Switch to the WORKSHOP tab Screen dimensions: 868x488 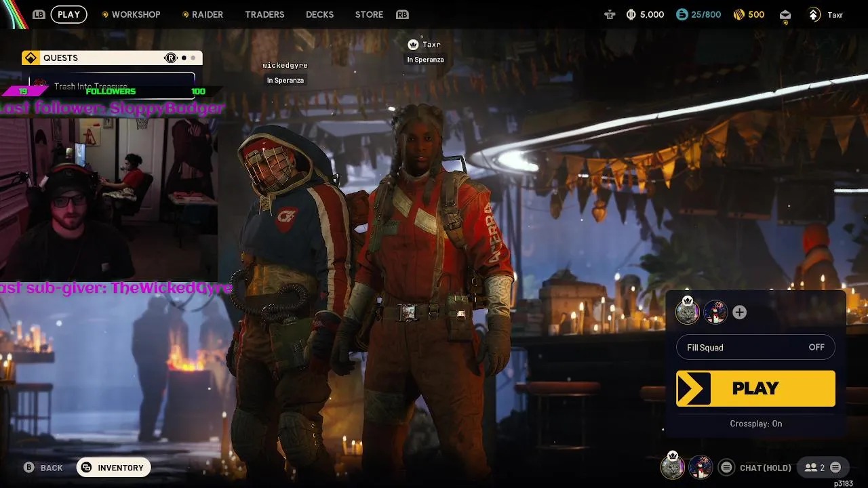[136, 14]
